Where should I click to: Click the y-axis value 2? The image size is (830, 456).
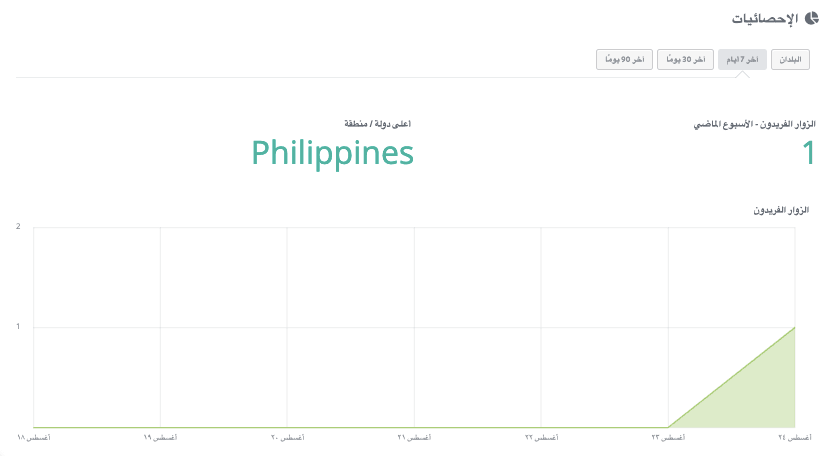coord(18,226)
